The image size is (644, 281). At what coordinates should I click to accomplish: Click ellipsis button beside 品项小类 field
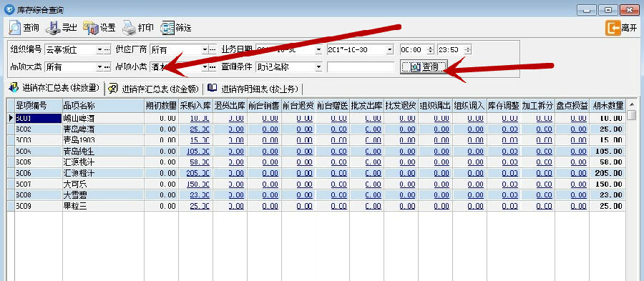(213, 66)
